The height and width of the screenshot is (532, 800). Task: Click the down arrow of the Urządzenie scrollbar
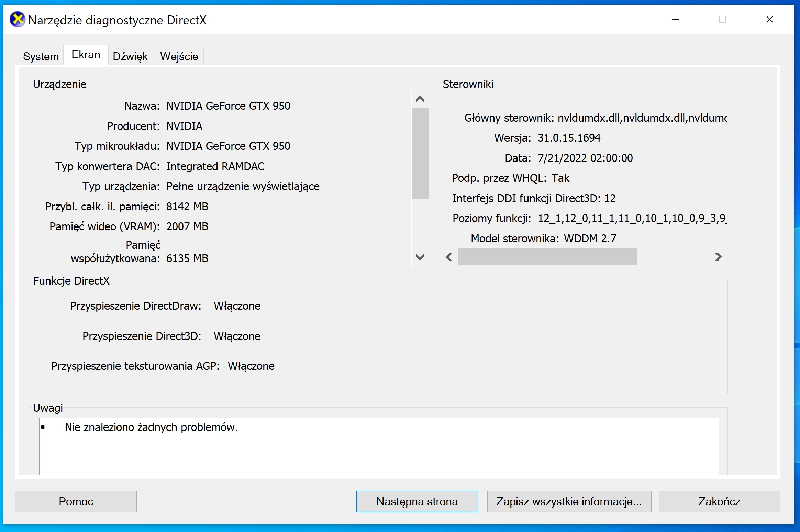(420, 257)
